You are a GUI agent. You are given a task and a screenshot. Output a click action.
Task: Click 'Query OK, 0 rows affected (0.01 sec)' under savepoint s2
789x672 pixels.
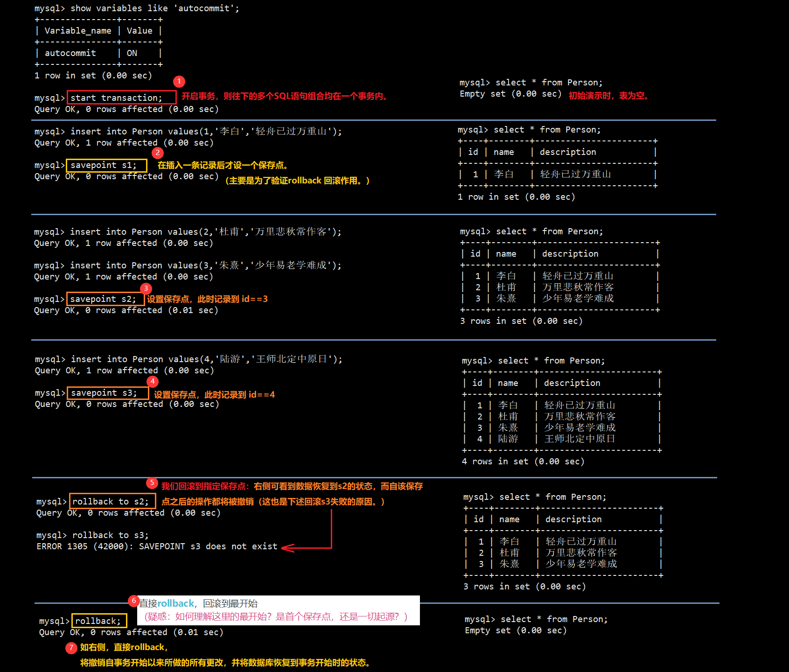[x=126, y=310]
